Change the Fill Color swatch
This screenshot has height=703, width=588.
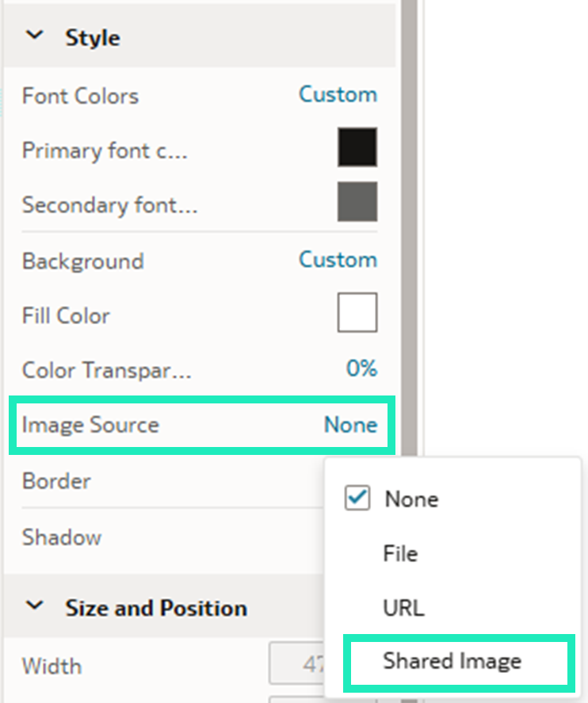click(x=357, y=312)
